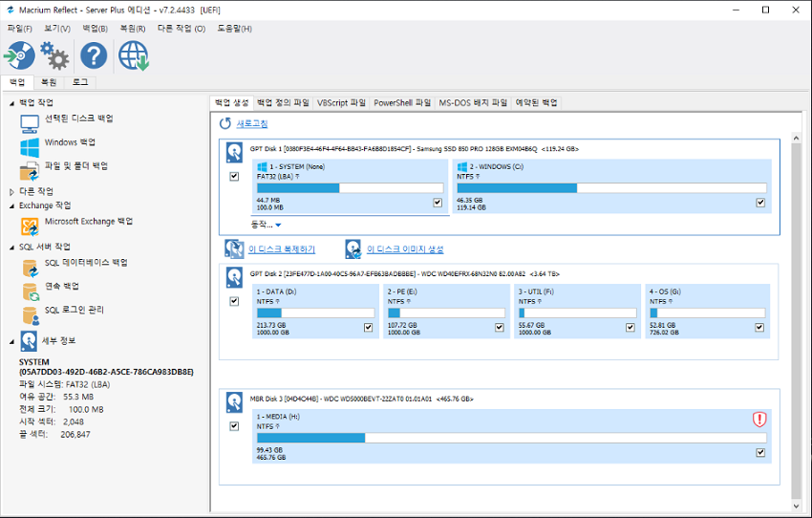Screen dimensions: 812x518
Task: Click the disk list scroll-down arrow
Action: [x=797, y=507]
